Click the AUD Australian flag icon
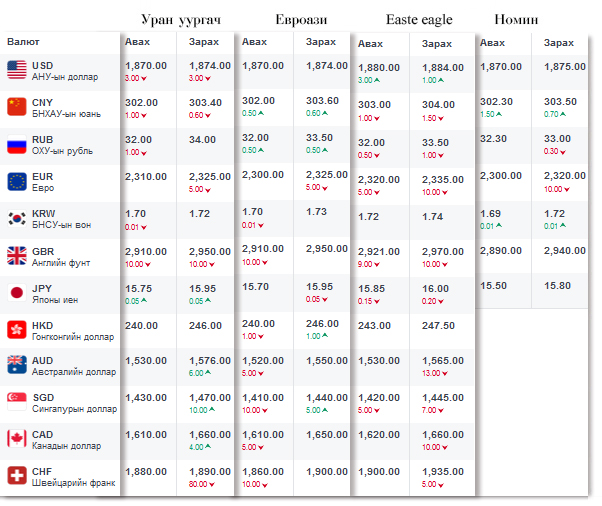This screenshot has height=506, width=602. (x=17, y=365)
